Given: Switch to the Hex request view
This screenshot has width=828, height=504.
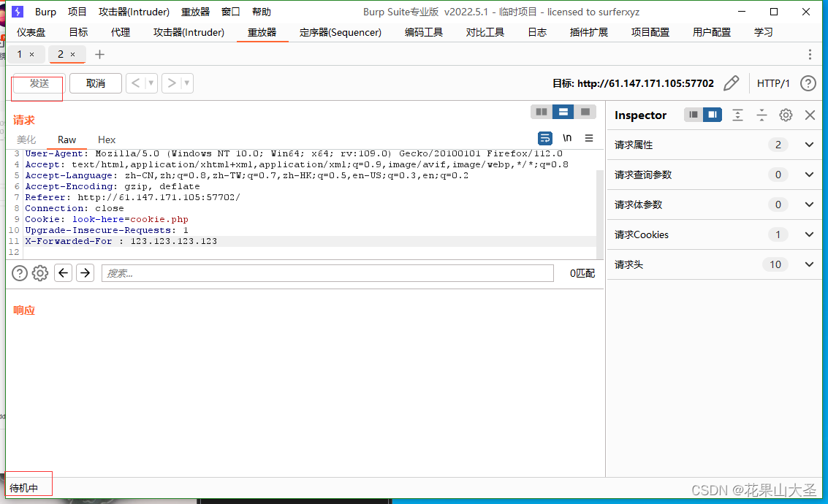Looking at the screenshot, I should 107,140.
